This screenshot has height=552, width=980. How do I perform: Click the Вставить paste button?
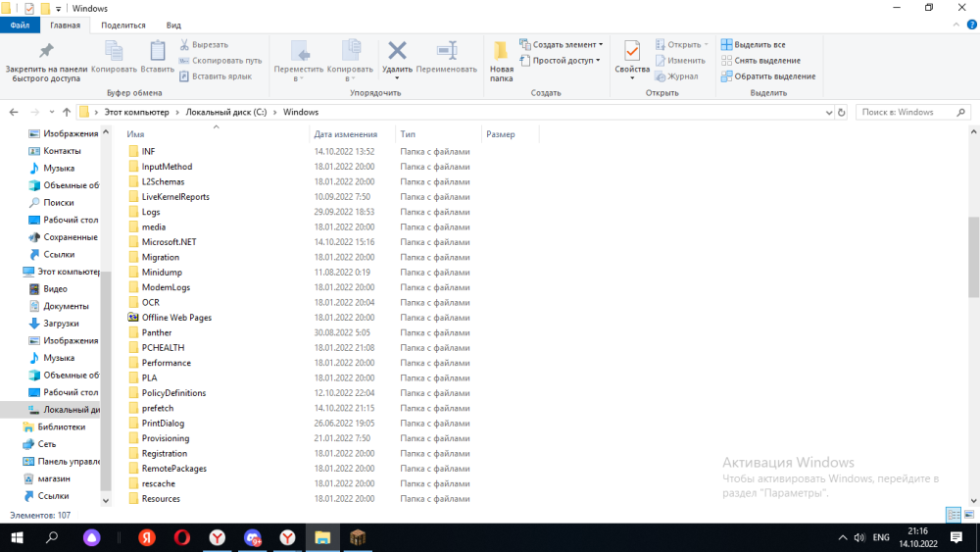coord(157,57)
